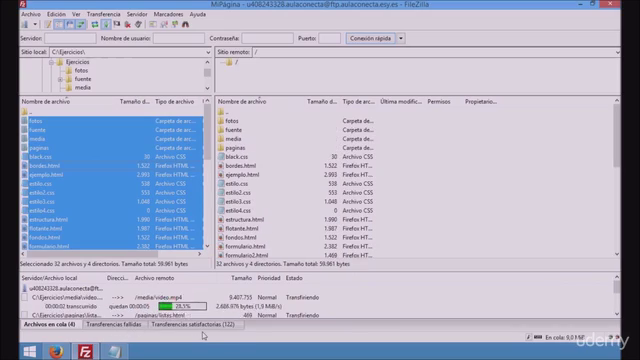Image resolution: width=640 pixels, height=360 pixels.
Task: Disconnect from the current server
Action: click(x=128, y=24)
